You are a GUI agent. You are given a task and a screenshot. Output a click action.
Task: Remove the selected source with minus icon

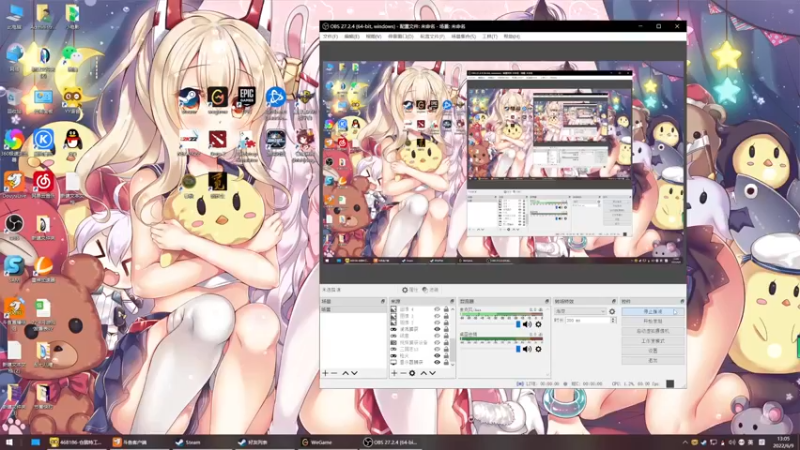click(x=403, y=373)
